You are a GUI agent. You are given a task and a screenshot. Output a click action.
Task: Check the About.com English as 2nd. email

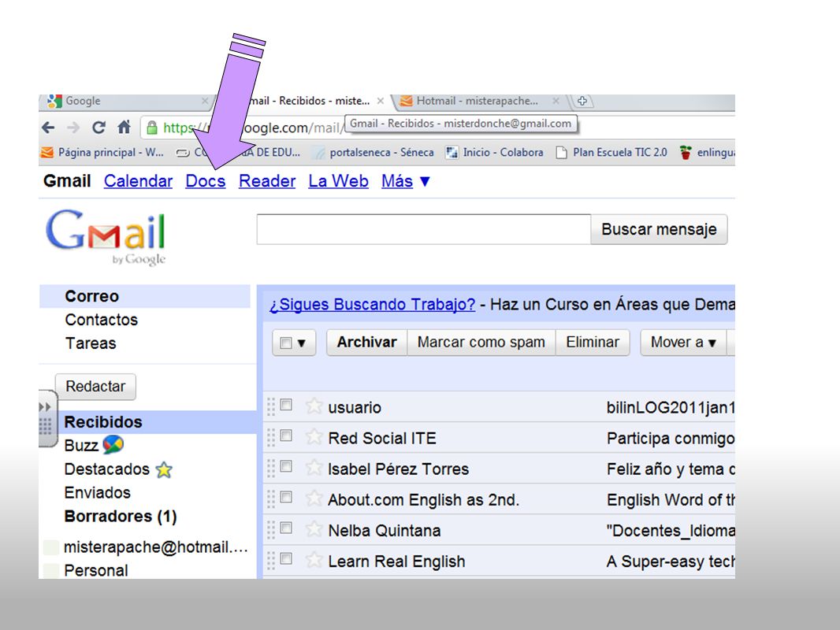(x=286, y=497)
